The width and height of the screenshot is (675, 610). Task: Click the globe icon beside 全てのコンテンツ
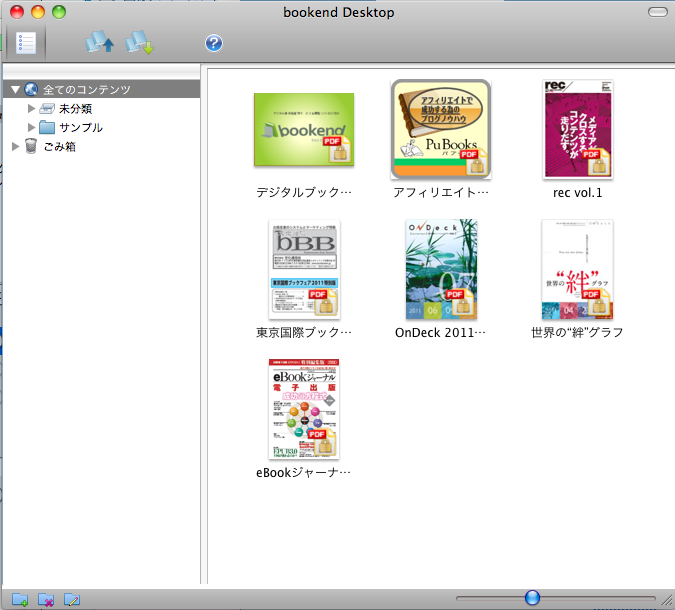click(x=31, y=89)
